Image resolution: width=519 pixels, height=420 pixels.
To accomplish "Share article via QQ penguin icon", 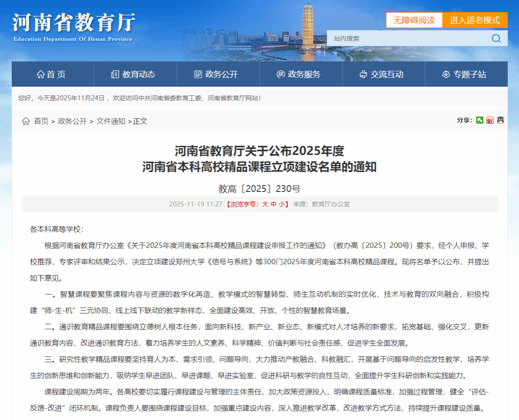I will pos(500,120).
